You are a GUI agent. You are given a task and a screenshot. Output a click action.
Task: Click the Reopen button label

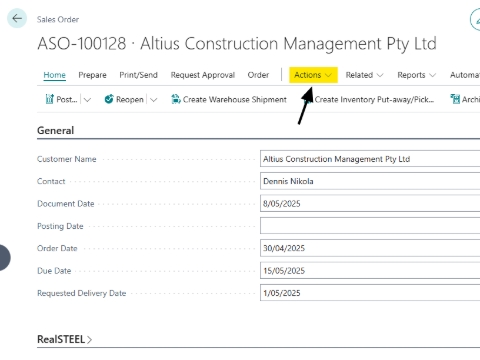pyautogui.click(x=130, y=99)
